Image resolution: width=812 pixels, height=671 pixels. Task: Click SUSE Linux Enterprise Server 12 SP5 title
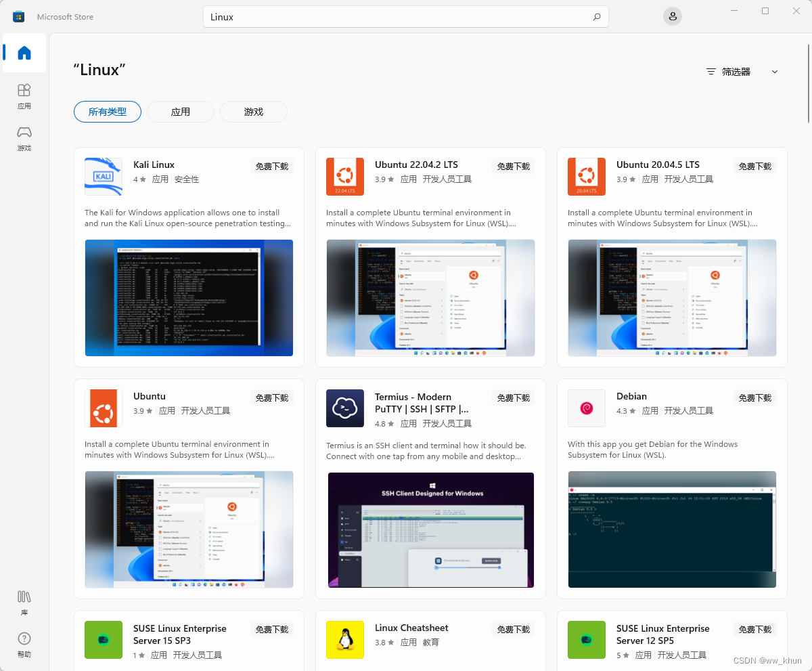tap(663, 634)
